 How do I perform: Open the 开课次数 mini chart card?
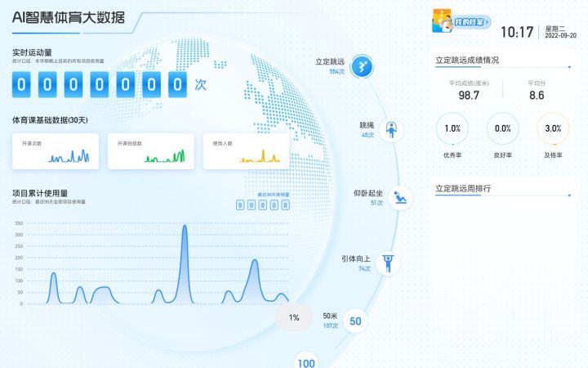click(x=56, y=151)
